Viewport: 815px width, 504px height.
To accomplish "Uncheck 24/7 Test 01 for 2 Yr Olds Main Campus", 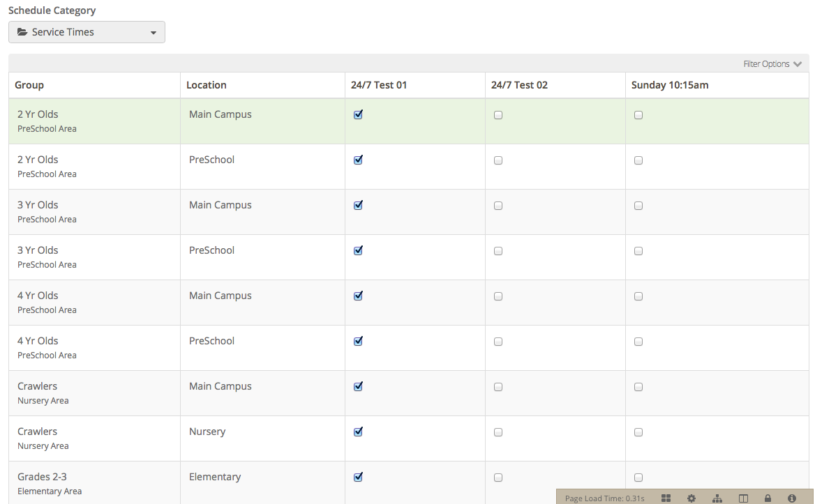I will coord(358,114).
